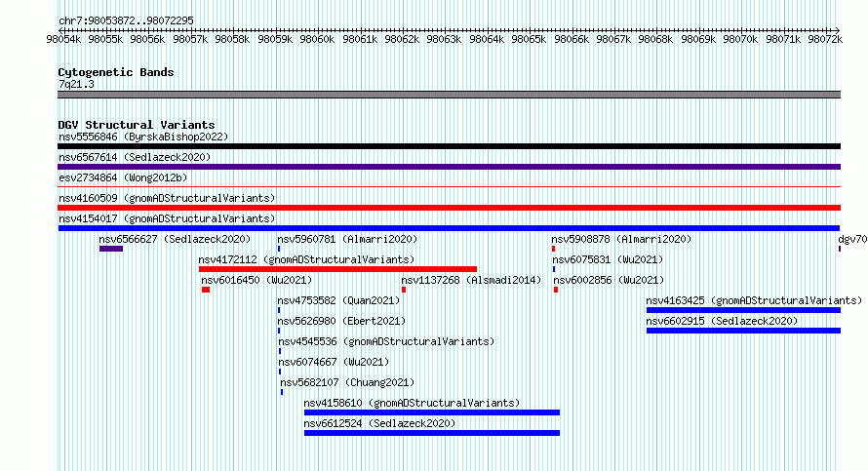
Task: Click the nsv6612524 (Sedlazeck2020) label
Action: pyautogui.click(x=379, y=423)
